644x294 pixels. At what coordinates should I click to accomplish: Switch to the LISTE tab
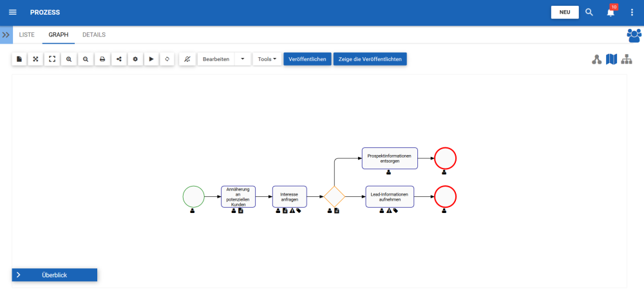[x=26, y=35]
